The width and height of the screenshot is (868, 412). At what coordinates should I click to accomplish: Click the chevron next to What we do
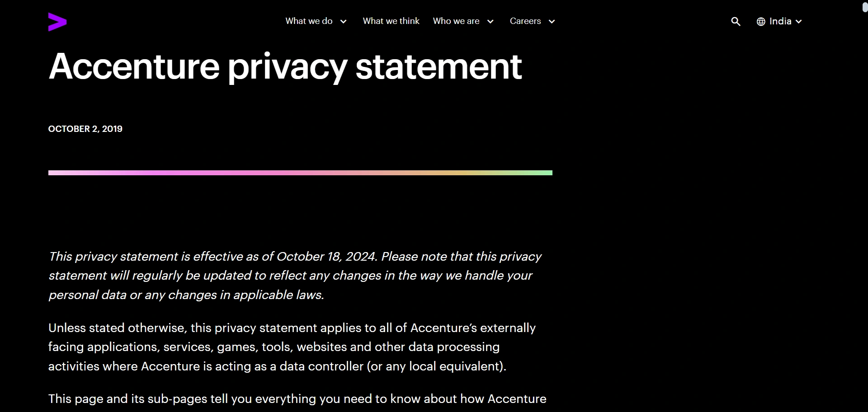343,21
